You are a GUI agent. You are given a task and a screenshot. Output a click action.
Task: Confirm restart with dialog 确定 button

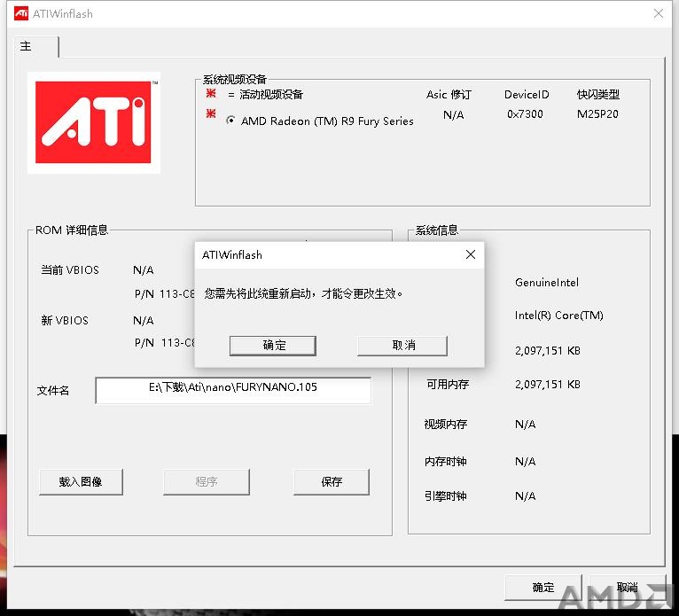point(273,346)
